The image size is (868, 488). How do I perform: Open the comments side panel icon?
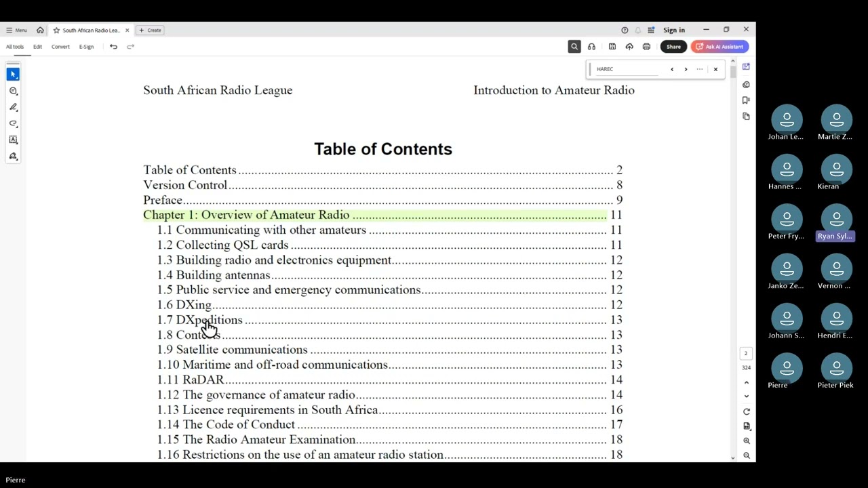(746, 85)
